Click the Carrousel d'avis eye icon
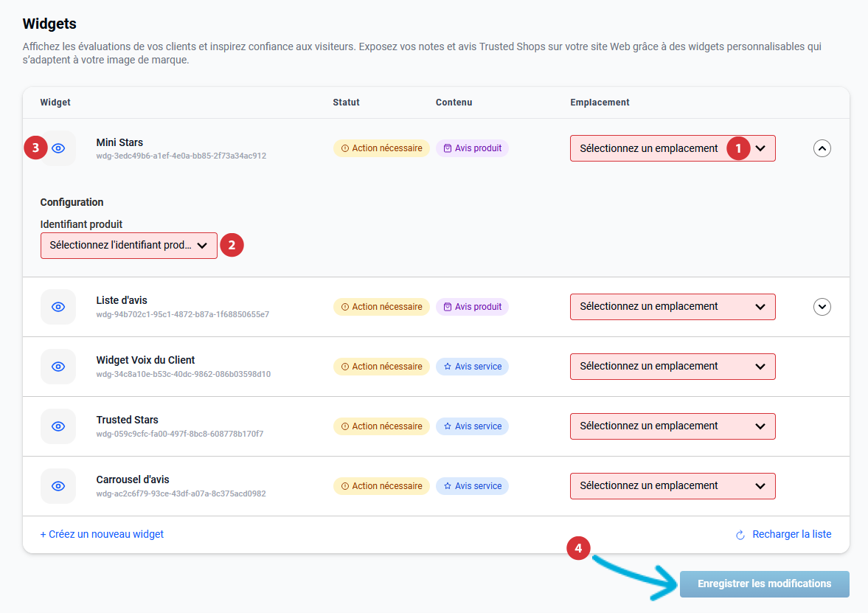 click(x=58, y=486)
